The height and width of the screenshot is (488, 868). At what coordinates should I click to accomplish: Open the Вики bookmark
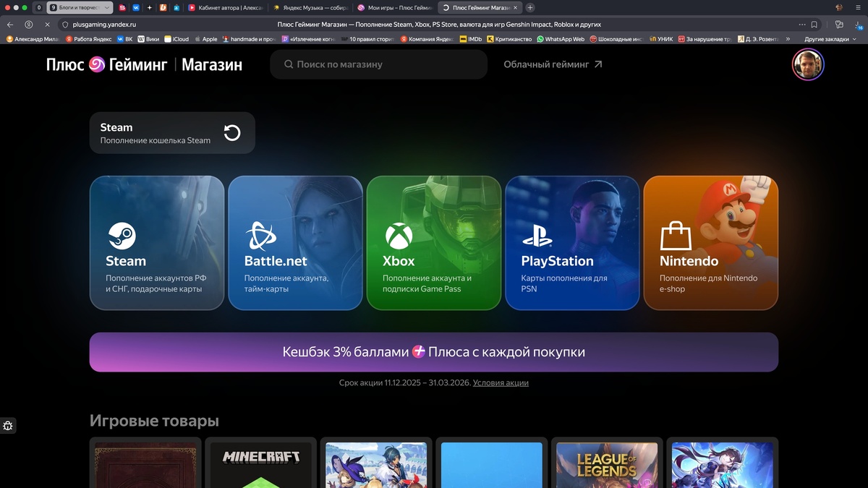[x=148, y=39]
